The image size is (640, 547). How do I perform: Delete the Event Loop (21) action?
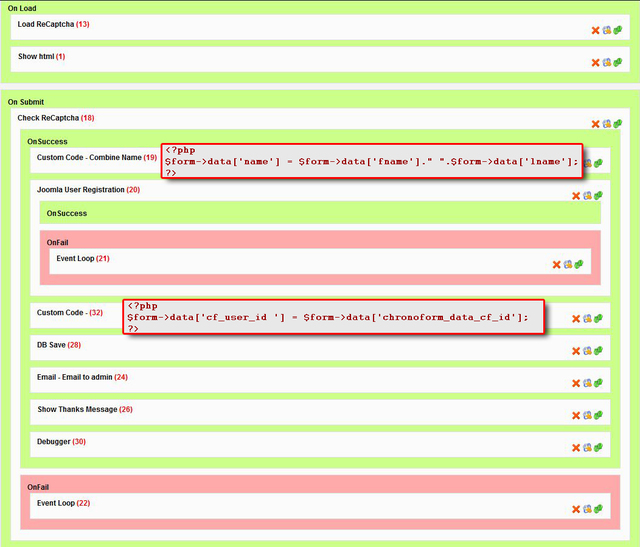click(556, 265)
